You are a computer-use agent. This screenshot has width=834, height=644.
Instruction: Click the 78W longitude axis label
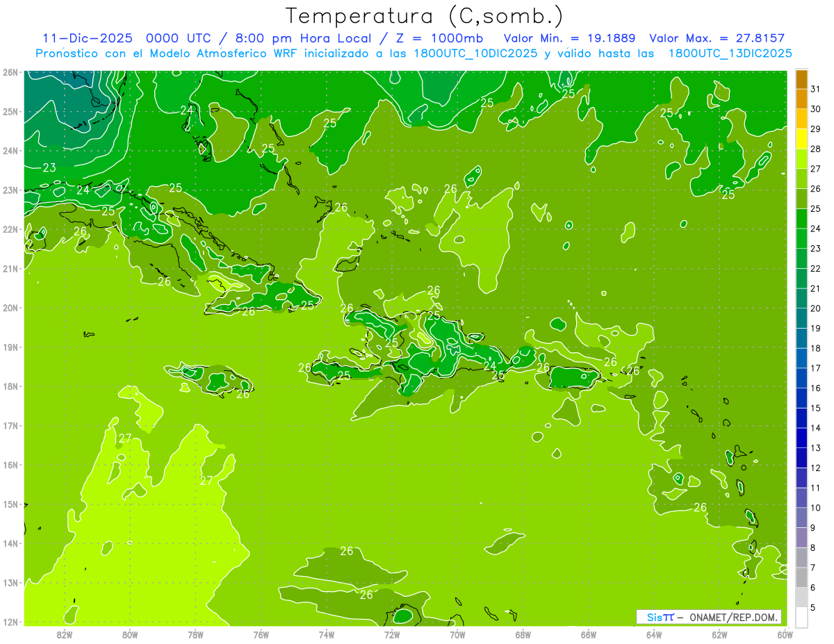(x=195, y=634)
